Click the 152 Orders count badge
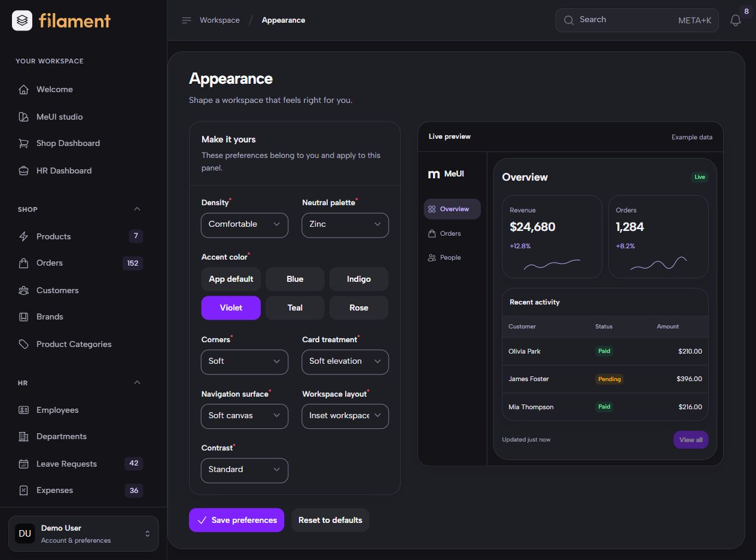This screenshot has width=756, height=560. point(133,263)
